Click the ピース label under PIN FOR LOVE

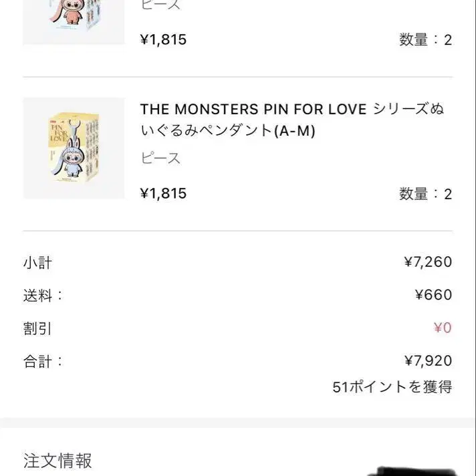160,158
